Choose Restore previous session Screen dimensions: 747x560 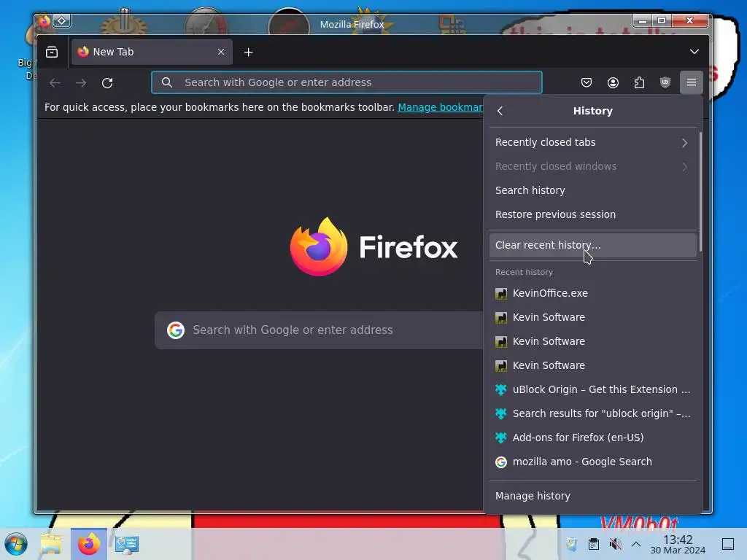click(592, 214)
